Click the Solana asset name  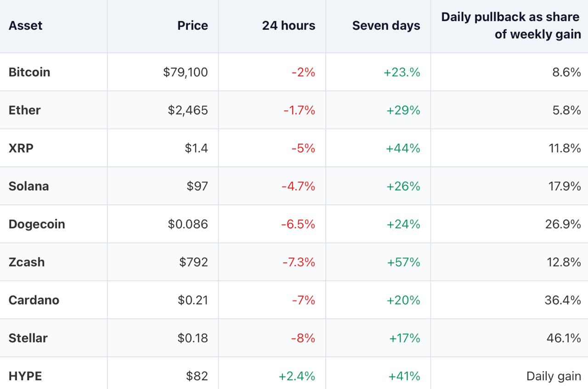(x=28, y=186)
